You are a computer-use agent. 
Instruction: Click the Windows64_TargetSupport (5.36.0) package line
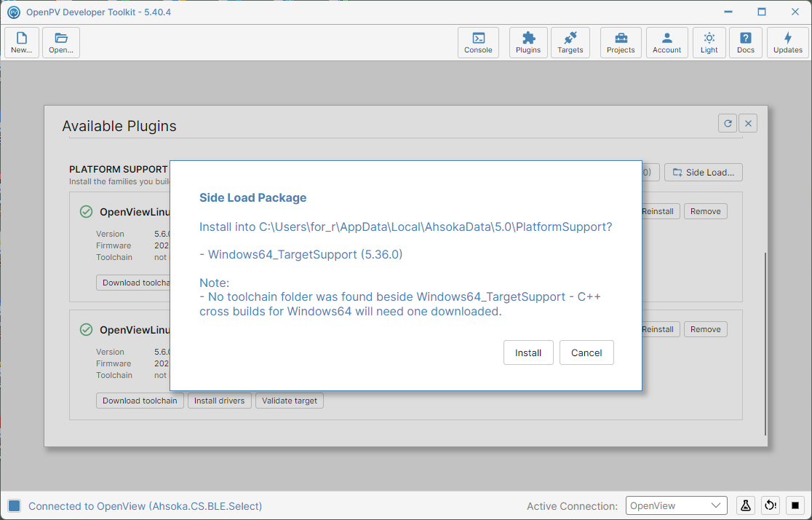301,254
